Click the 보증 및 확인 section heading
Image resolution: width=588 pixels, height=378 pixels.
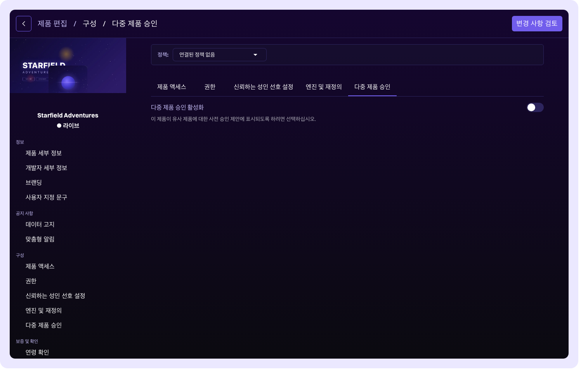coord(27,342)
